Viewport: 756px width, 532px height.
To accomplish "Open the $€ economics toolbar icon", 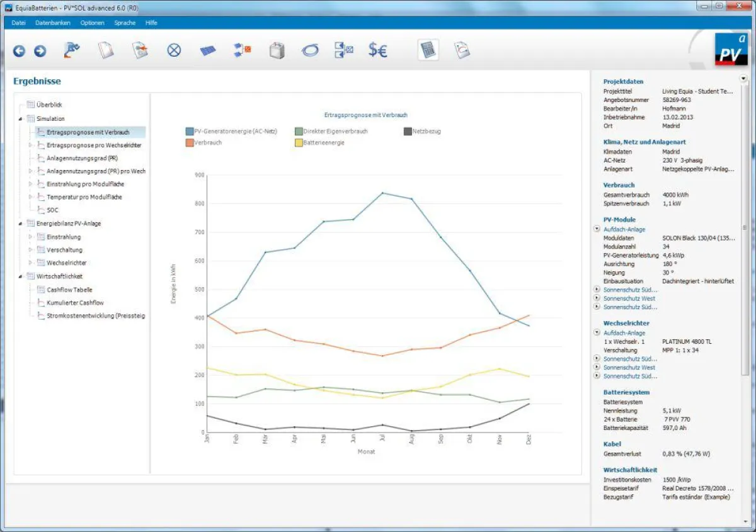I will (x=378, y=50).
